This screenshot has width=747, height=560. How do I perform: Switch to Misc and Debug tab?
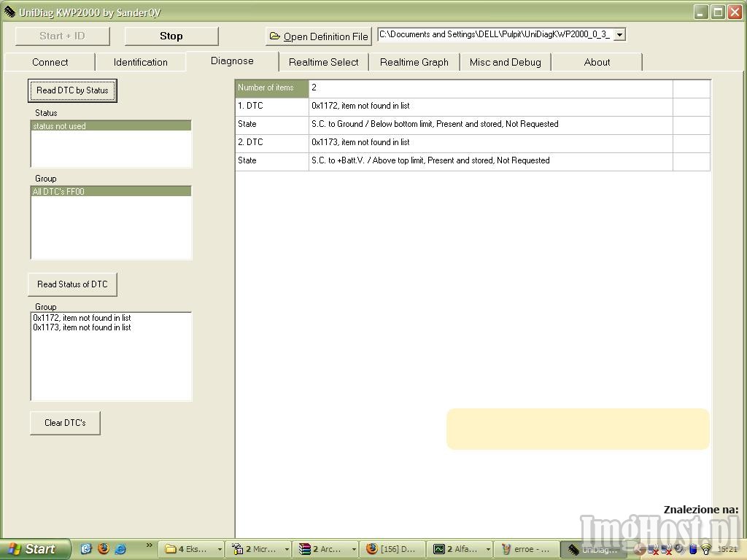coord(506,63)
